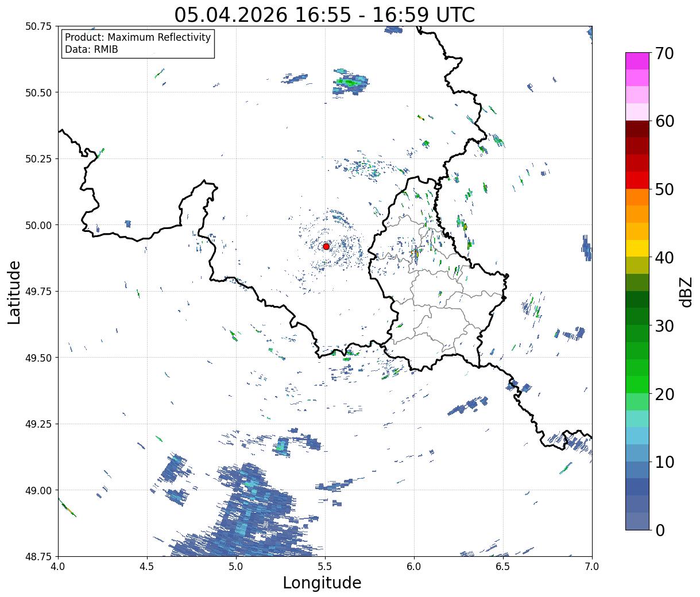Click the 70 label on the colorbar

[x=664, y=53]
